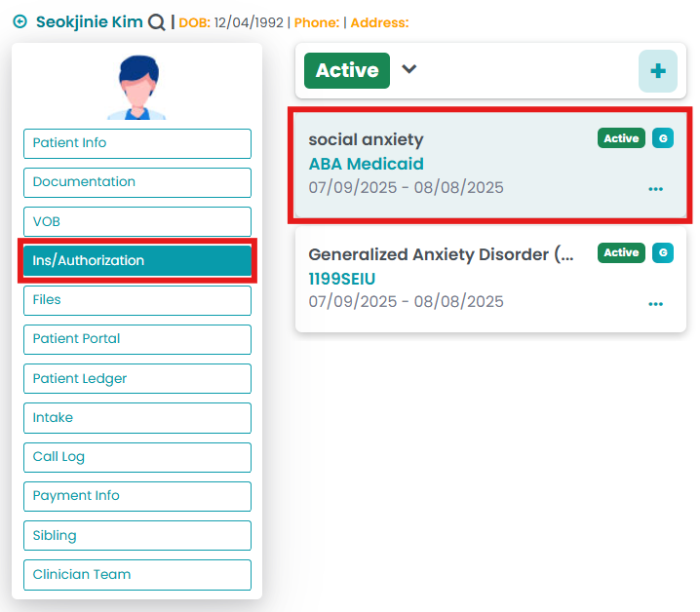Open the Documentation section
700x612 pixels.
click(x=137, y=182)
